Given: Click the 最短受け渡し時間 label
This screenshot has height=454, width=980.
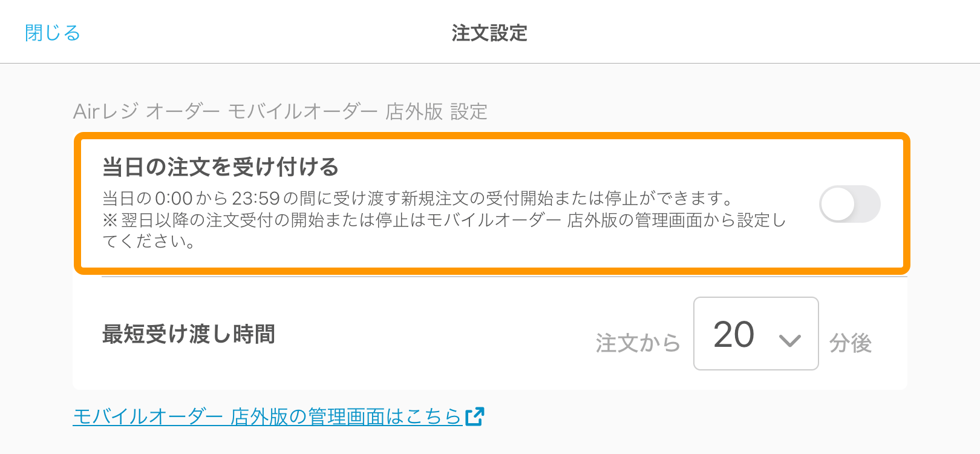Looking at the screenshot, I should [x=189, y=334].
